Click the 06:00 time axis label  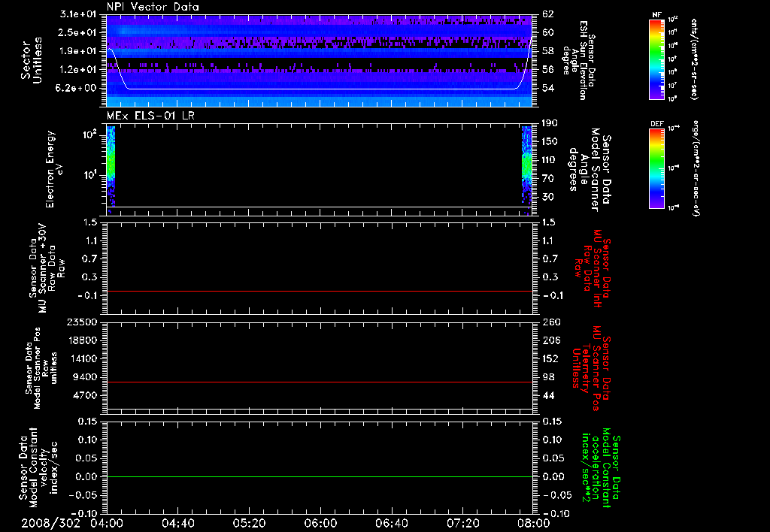point(320,523)
